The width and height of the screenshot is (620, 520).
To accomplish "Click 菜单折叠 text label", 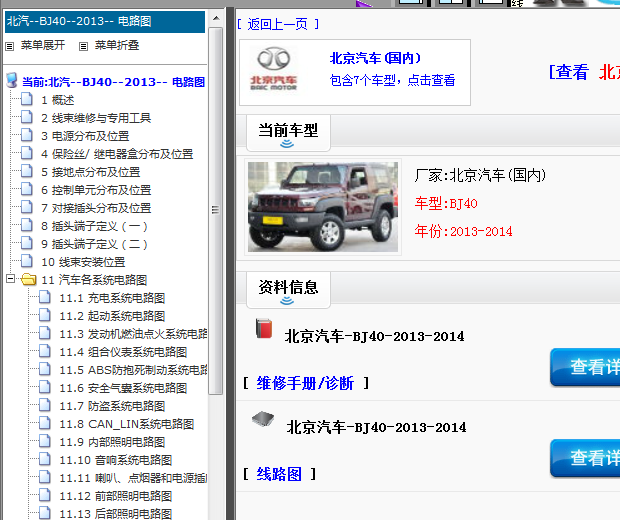I will [x=117, y=45].
